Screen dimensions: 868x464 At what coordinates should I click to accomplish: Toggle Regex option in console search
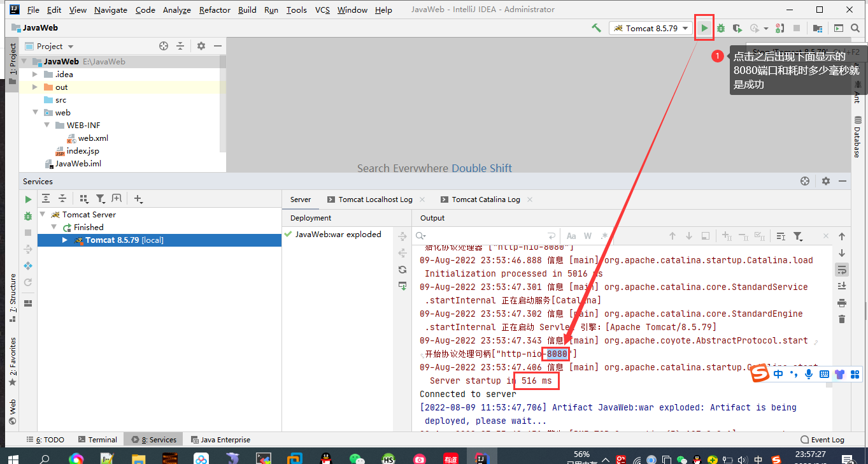point(603,236)
